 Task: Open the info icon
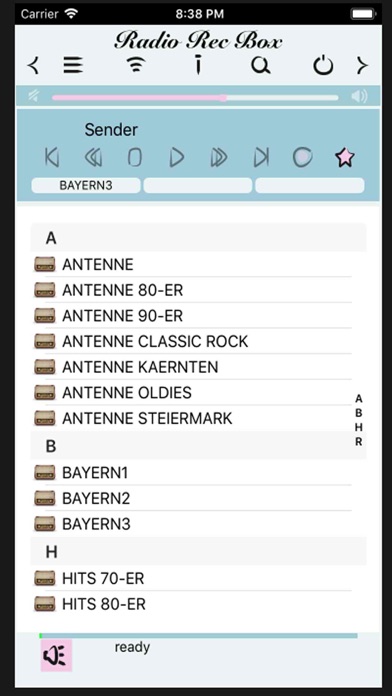pos(198,66)
